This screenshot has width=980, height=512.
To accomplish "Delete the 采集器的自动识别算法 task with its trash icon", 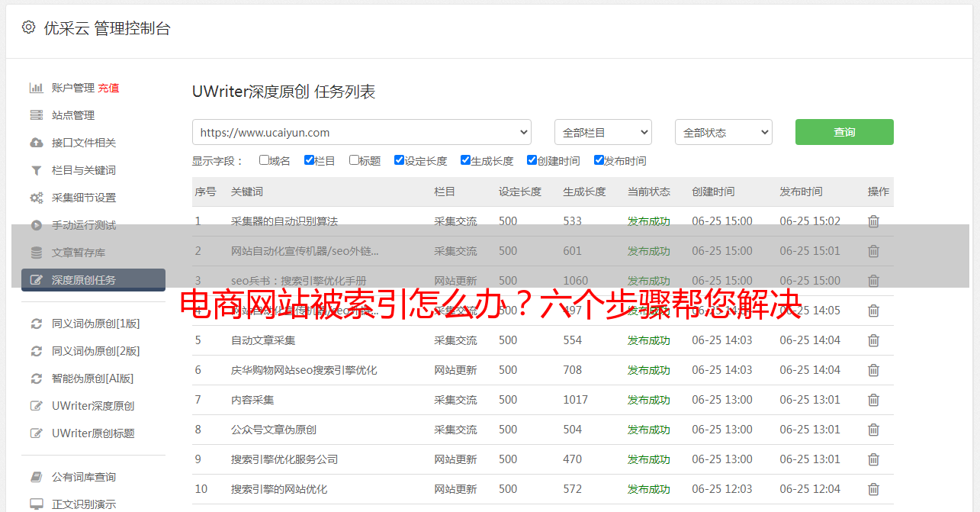I will click(873, 221).
